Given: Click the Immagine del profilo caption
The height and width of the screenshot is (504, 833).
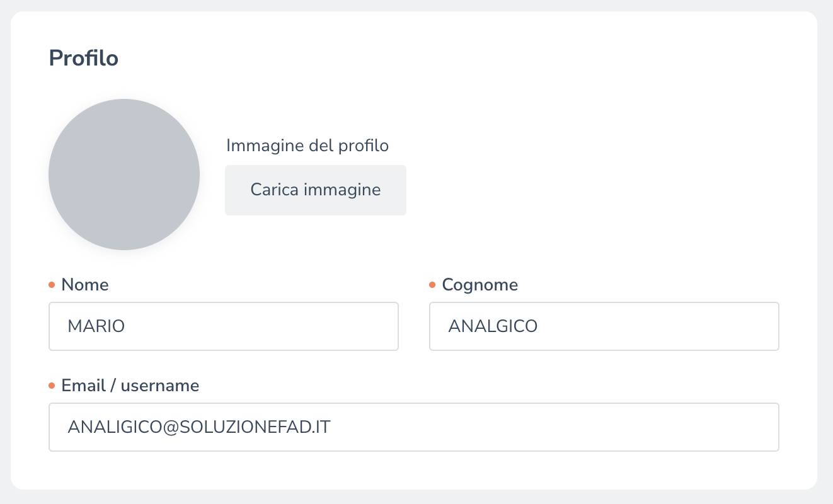Looking at the screenshot, I should coord(307,146).
